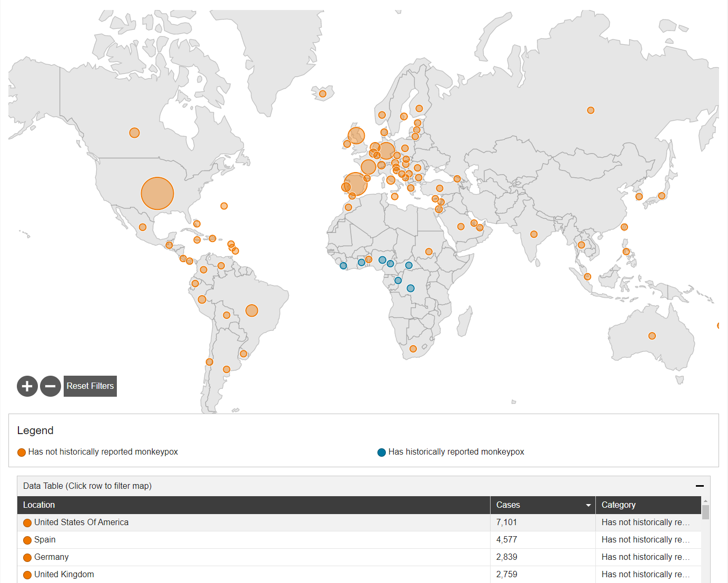Select the United Kingdom row
This screenshot has height=583, width=728.
pyautogui.click(x=359, y=575)
